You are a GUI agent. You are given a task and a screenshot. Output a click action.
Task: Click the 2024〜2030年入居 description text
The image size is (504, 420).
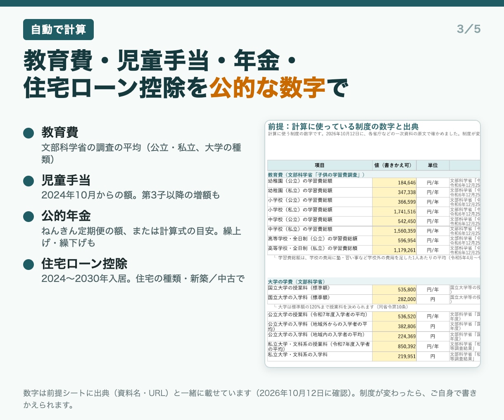click(x=143, y=279)
